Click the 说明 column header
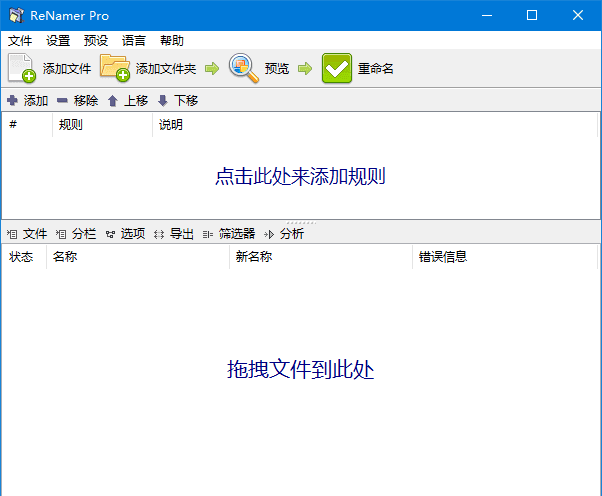 tap(375, 124)
